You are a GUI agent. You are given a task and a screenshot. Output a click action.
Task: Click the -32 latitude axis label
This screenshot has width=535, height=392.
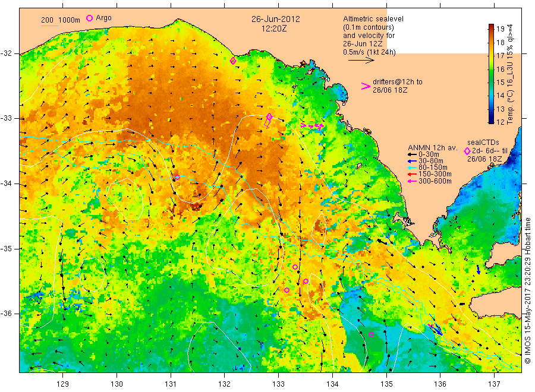point(6,53)
